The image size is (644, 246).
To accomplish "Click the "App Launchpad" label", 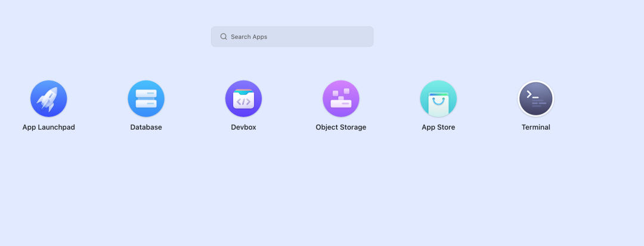I will pyautogui.click(x=48, y=128).
